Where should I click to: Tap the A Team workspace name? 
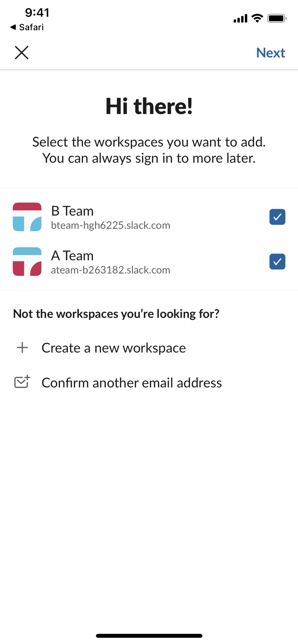click(x=72, y=255)
